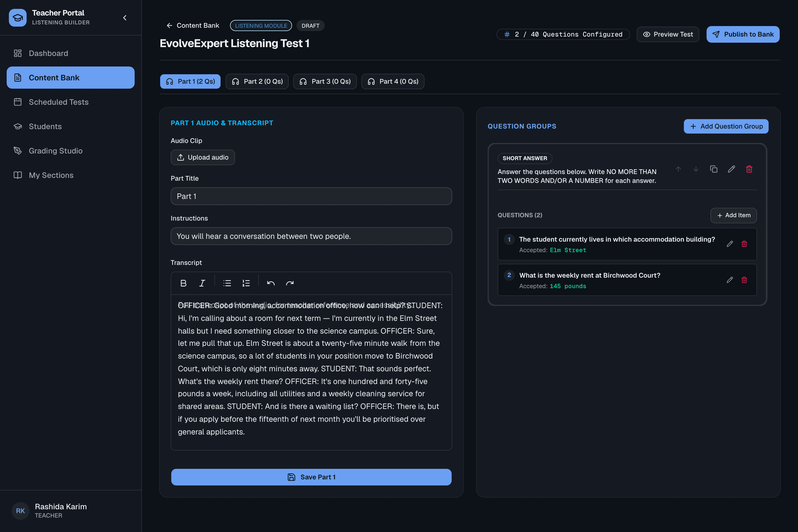The height and width of the screenshot is (532, 798).
Task: Edit the Short Answer question group
Action: coord(731,169)
